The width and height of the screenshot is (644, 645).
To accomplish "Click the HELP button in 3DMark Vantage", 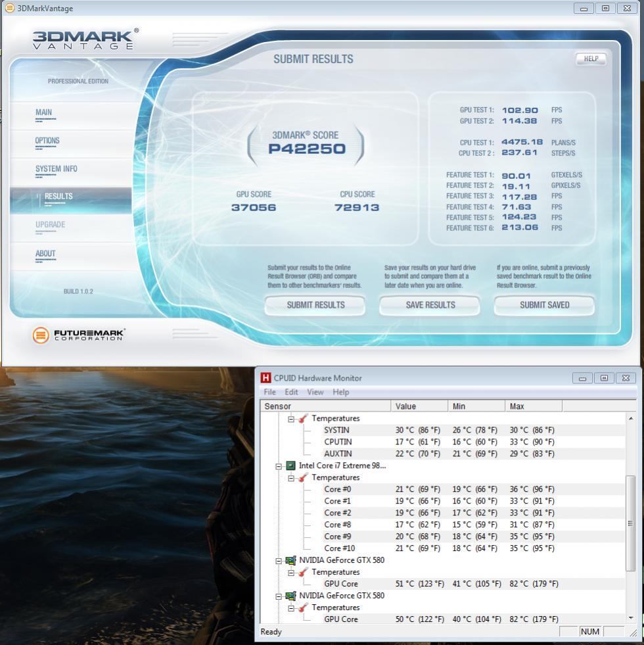I will coord(591,59).
